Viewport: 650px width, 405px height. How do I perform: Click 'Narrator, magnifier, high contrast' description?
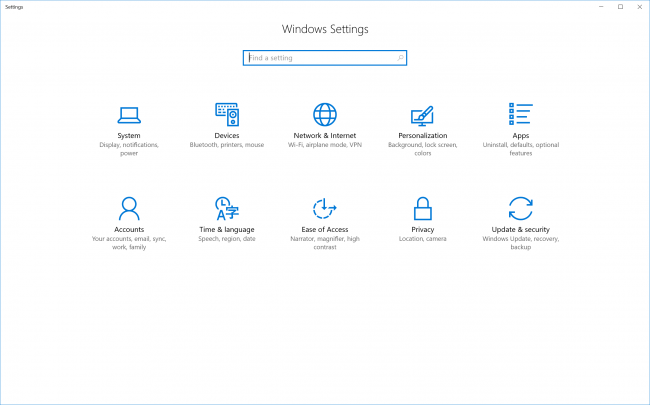325,243
